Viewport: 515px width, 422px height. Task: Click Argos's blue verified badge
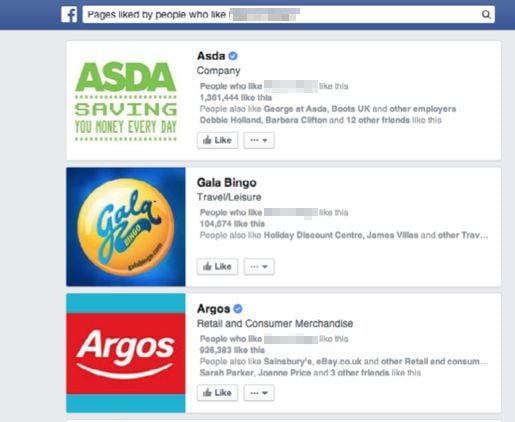tap(238, 309)
